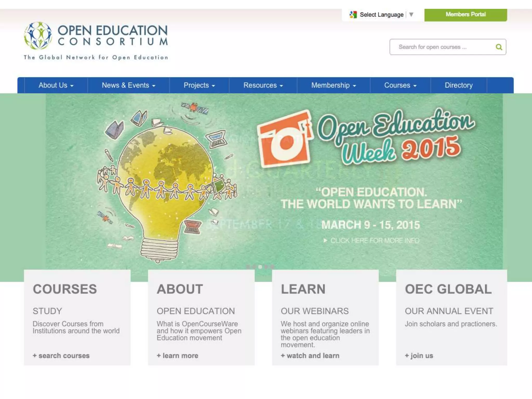The image size is (532, 399).
Task: Select the last carousel slide dot
Action: tap(272, 267)
